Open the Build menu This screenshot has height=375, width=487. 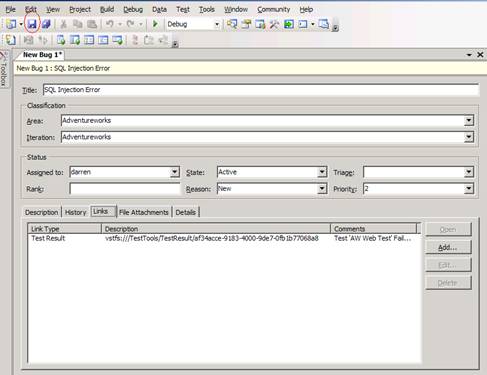(107, 9)
